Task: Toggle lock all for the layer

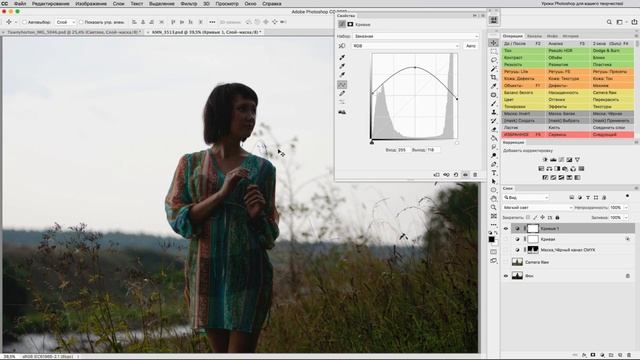Action: pyautogui.click(x=558, y=218)
